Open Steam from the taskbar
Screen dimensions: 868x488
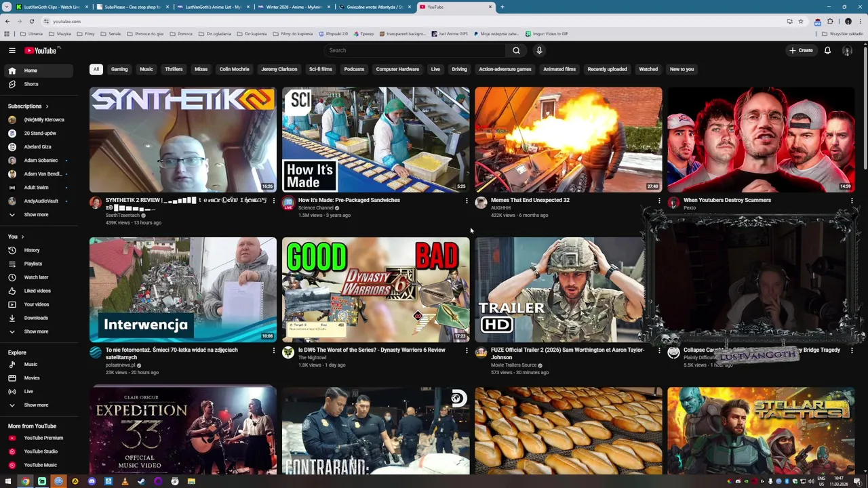pyautogui.click(x=141, y=481)
